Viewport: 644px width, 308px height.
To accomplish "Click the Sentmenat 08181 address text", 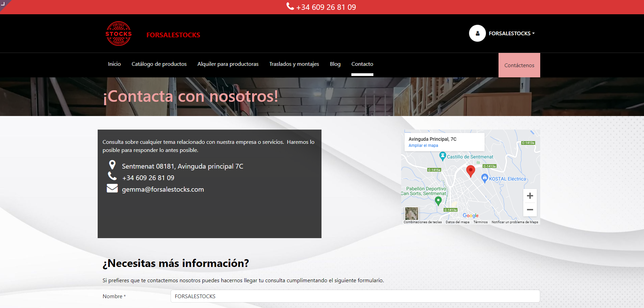I will pyautogui.click(x=182, y=166).
